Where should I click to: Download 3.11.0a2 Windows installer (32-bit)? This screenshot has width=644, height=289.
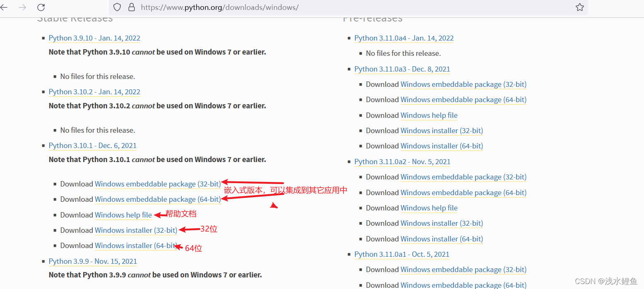click(x=442, y=223)
